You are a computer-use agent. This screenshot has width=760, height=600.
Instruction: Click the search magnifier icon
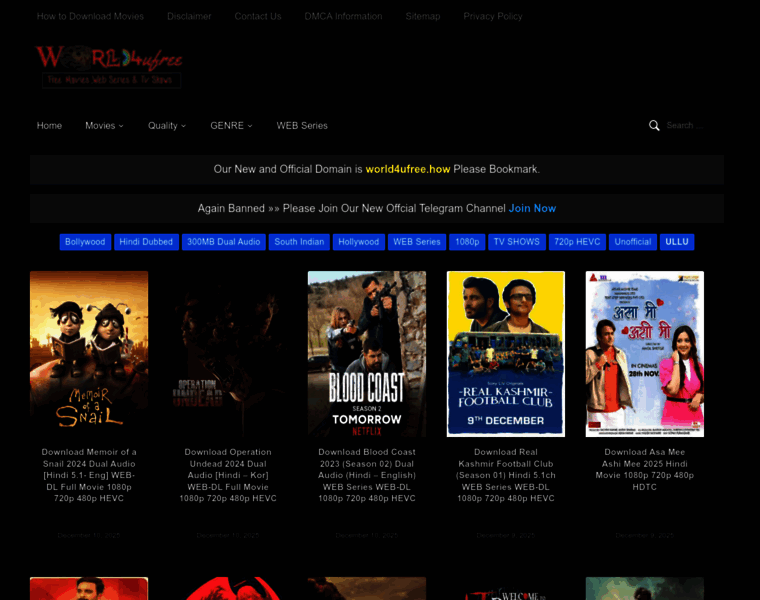pos(654,126)
